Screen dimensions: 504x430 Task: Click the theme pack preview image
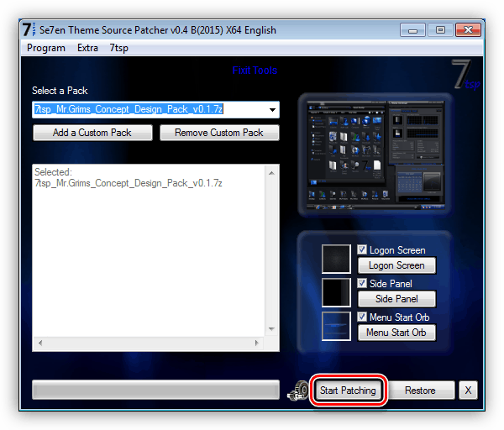375,155
